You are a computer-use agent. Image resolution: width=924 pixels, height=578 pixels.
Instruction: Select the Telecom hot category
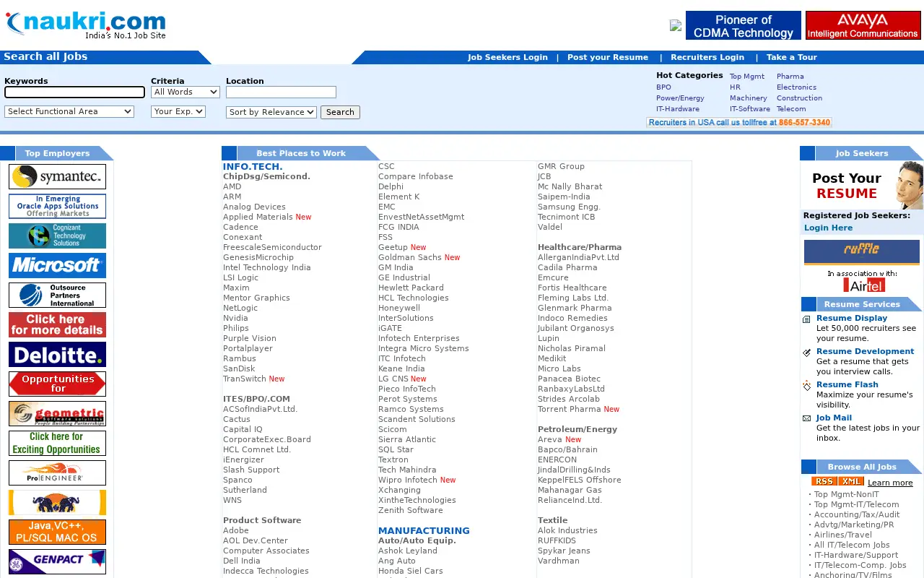click(791, 108)
